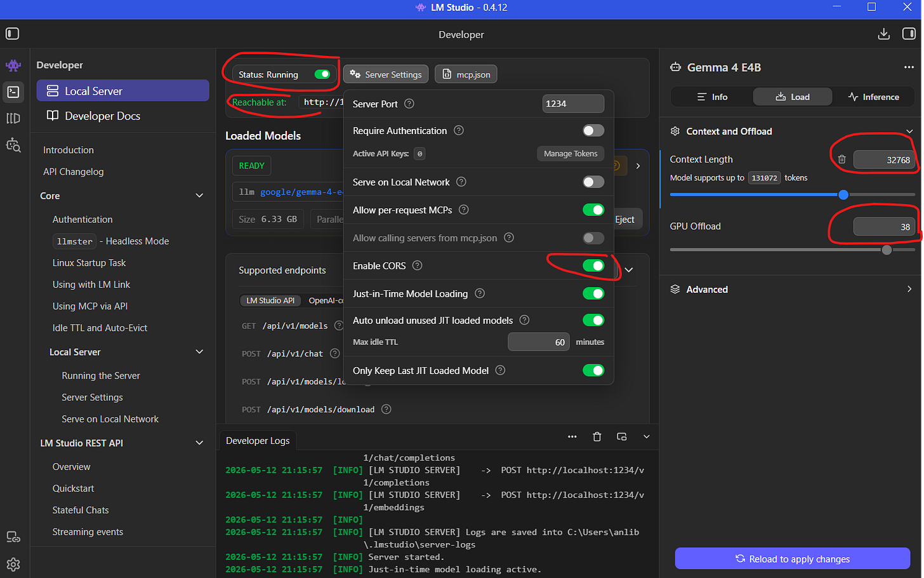Switch to the Info tab
This screenshot has width=924, height=578.
(x=712, y=97)
